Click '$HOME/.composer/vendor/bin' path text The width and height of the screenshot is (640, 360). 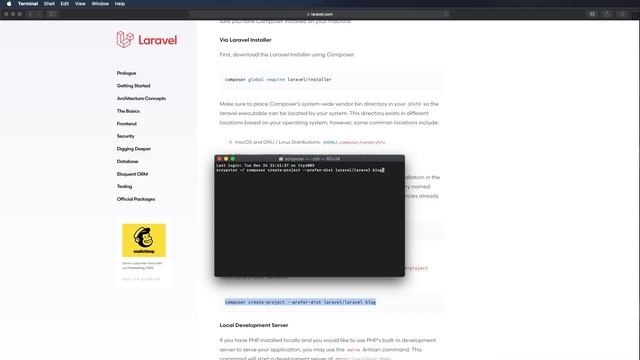coord(354,142)
